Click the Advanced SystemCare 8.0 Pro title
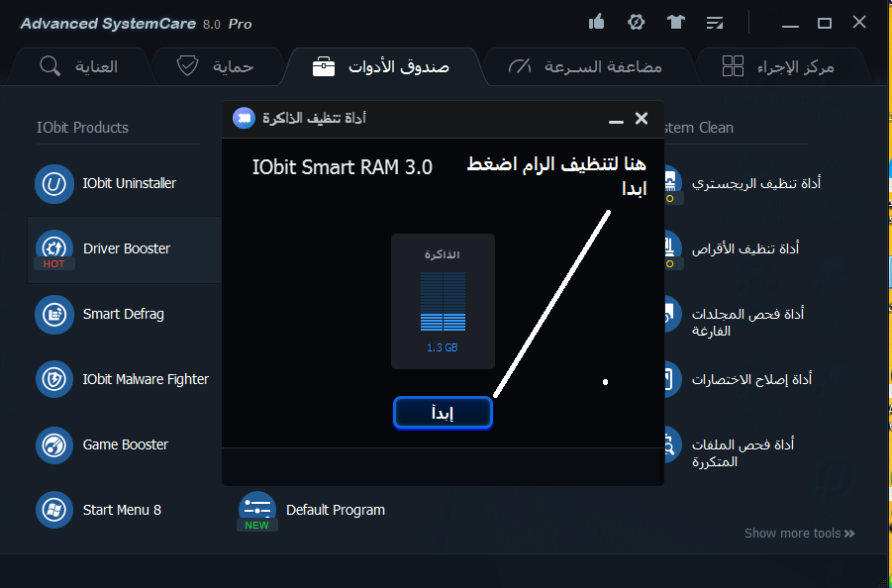 (x=136, y=24)
